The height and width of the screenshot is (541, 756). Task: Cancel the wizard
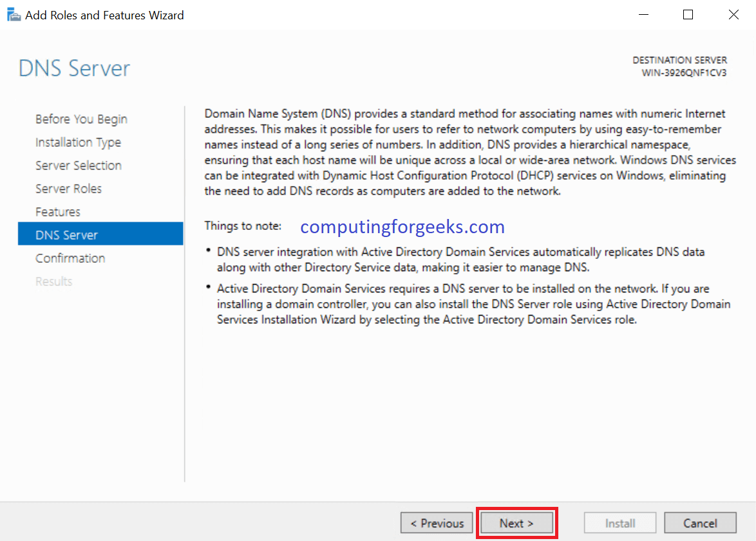(700, 523)
